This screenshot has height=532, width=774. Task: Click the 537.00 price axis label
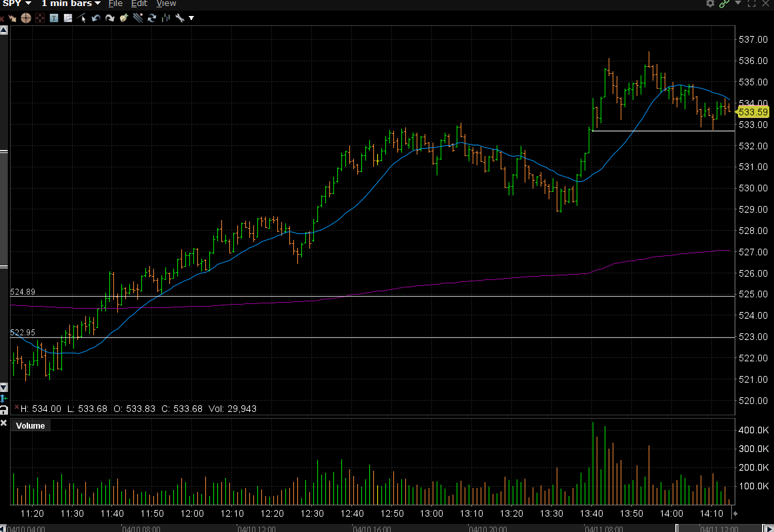click(x=753, y=39)
